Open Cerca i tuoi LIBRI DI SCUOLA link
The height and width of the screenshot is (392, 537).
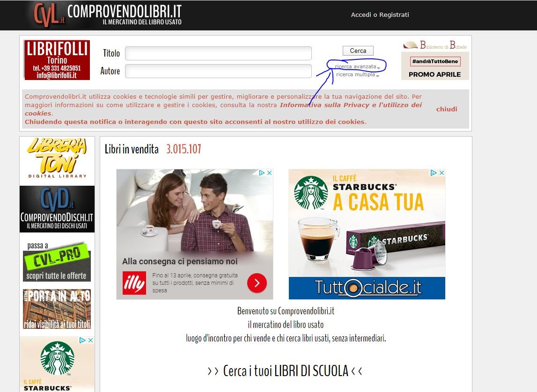[x=285, y=371]
